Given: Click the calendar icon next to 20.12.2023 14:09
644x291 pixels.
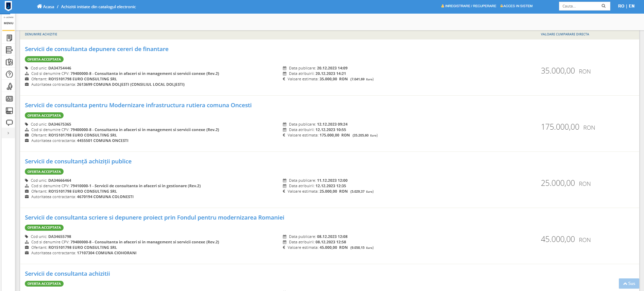Looking at the screenshot, I should pyautogui.click(x=285, y=68).
